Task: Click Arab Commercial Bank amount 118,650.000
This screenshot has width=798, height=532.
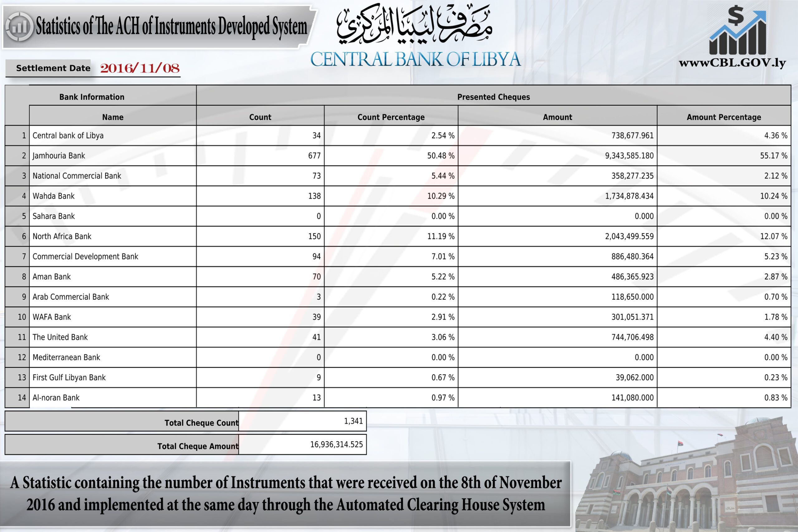Action: coord(632,297)
